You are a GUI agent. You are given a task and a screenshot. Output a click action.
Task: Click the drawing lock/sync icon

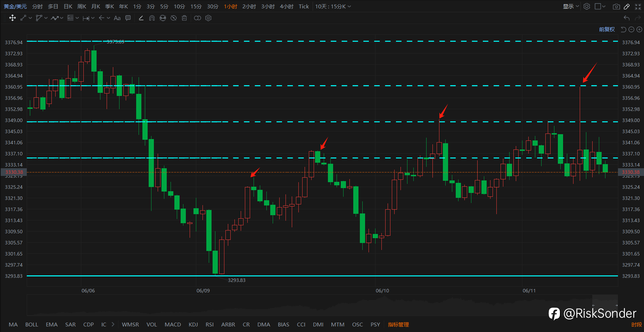click(163, 18)
